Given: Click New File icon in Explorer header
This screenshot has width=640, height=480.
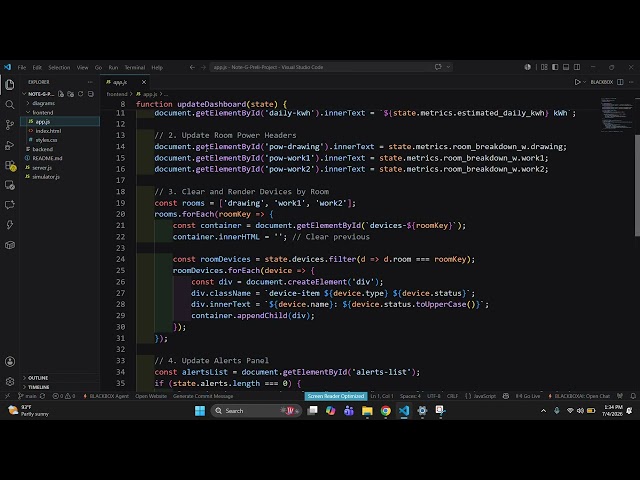Looking at the screenshot, I should [61, 94].
